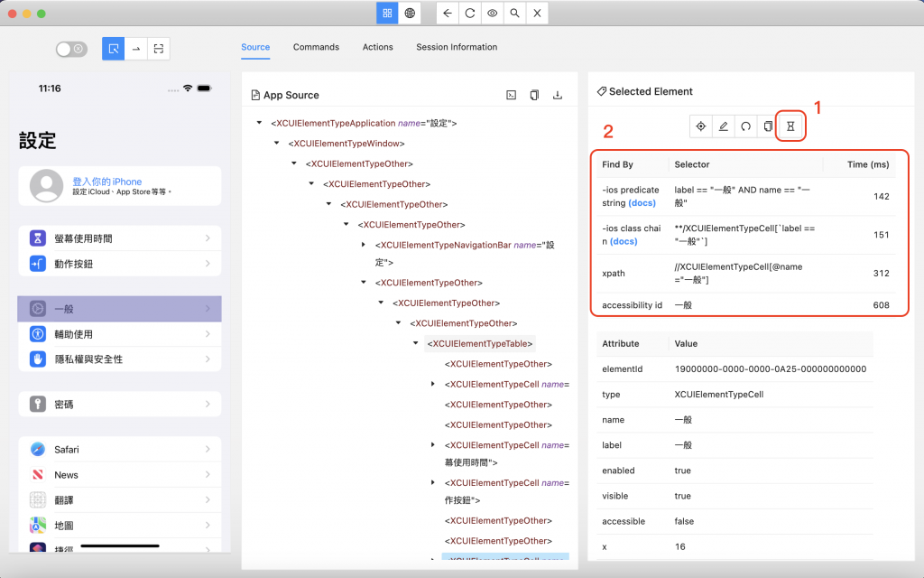Choose Select Elements mode icon

(x=113, y=49)
